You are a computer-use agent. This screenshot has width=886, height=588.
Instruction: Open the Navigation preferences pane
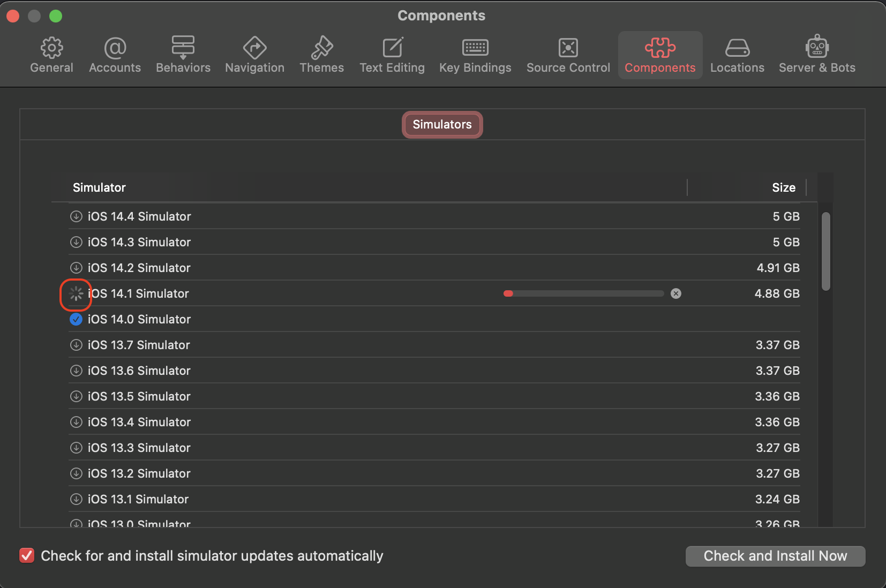tap(254, 55)
